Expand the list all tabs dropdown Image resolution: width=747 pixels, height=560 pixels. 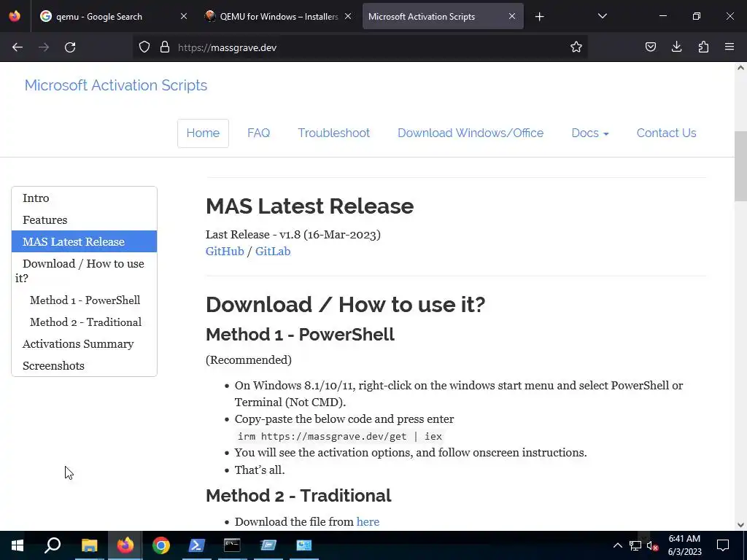pos(602,16)
